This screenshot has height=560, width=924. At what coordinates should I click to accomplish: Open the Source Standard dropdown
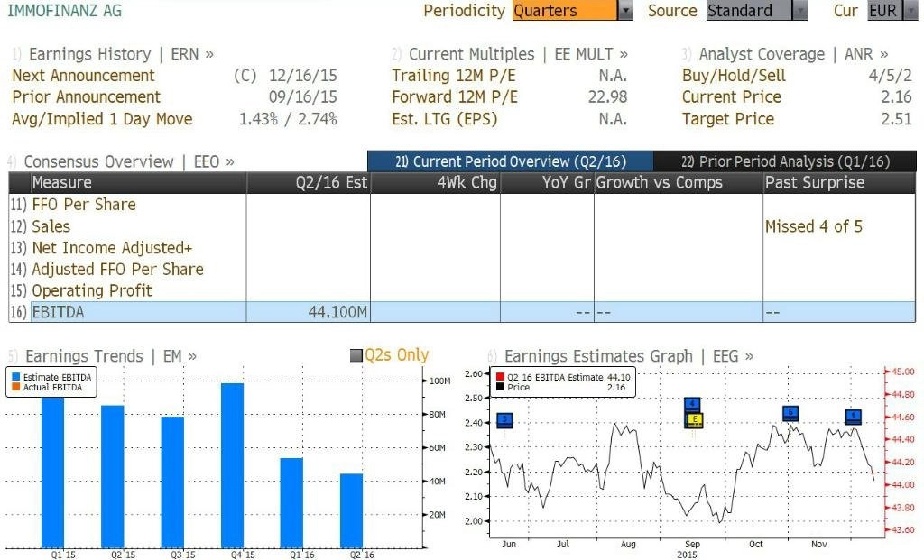(757, 11)
